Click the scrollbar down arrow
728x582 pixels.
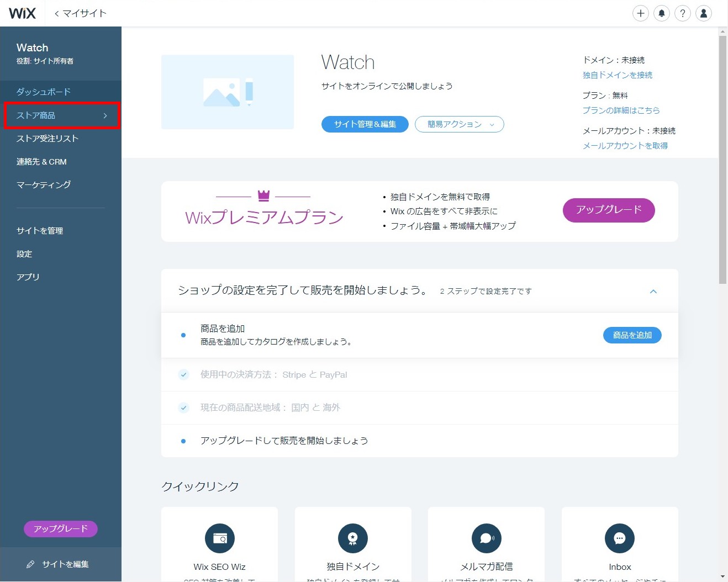tap(723, 577)
